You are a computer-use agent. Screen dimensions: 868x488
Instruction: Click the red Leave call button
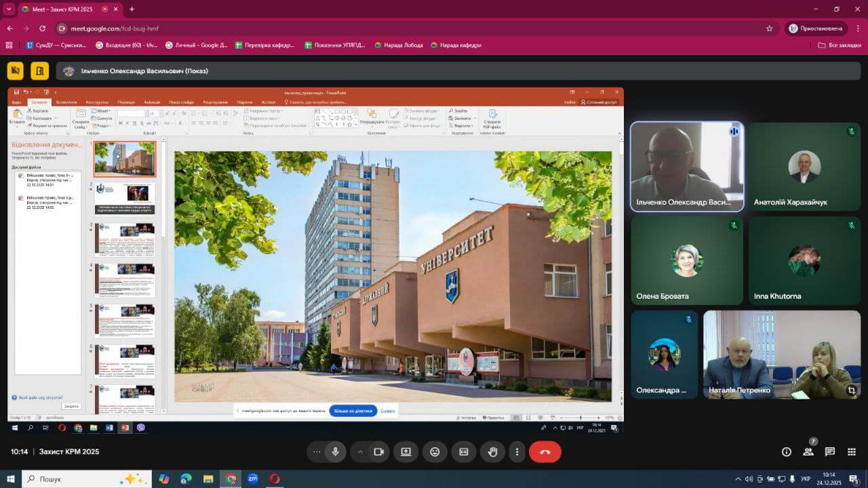pos(545,452)
